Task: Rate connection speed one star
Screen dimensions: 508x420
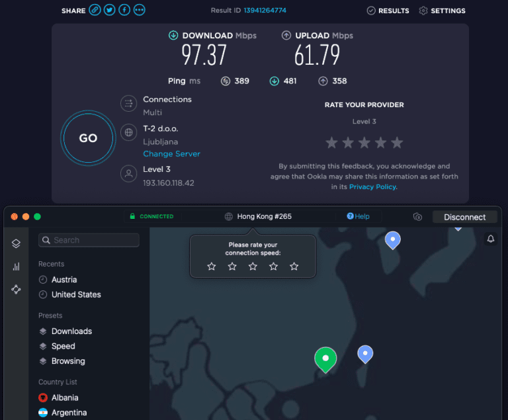Action: pos(212,267)
